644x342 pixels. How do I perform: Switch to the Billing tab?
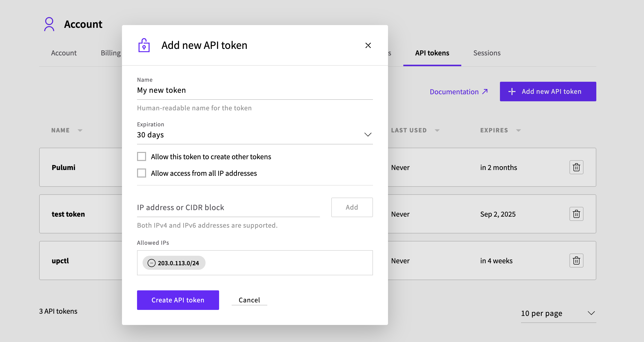pyautogui.click(x=110, y=53)
